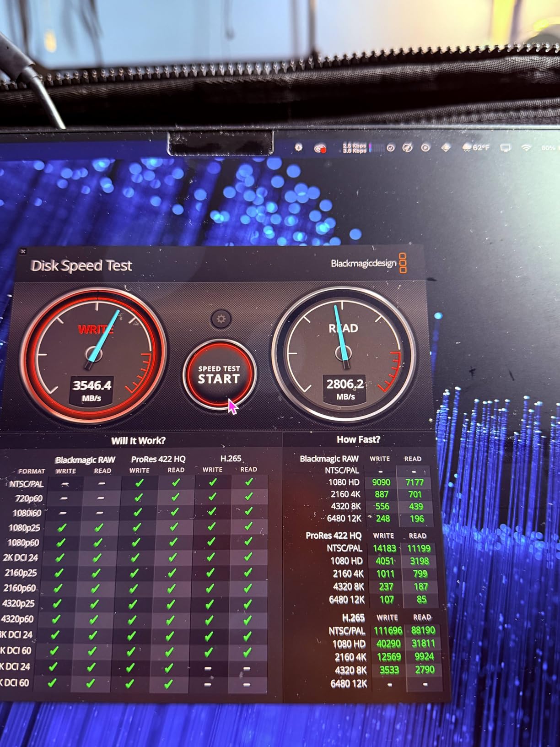
Task: Click the Blackmagicdesign logo
Action: pyautogui.click(x=369, y=263)
